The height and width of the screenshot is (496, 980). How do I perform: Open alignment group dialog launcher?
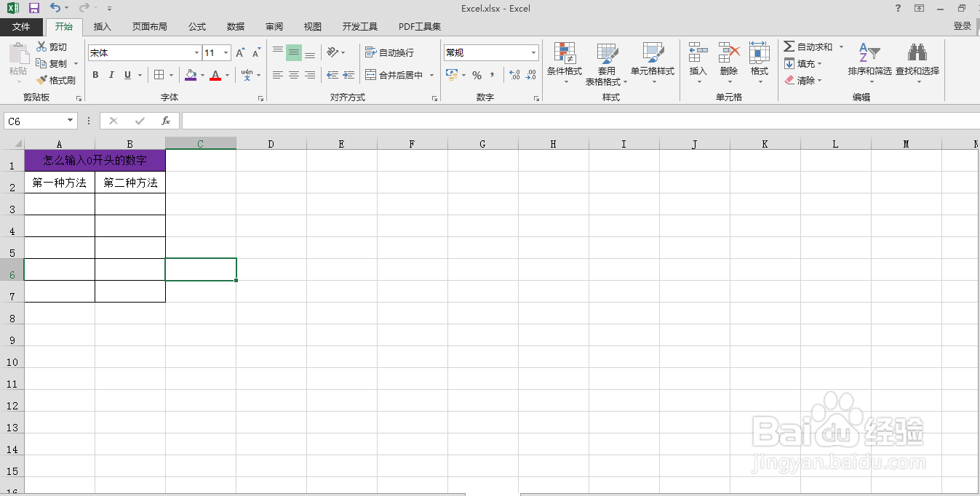tap(434, 97)
